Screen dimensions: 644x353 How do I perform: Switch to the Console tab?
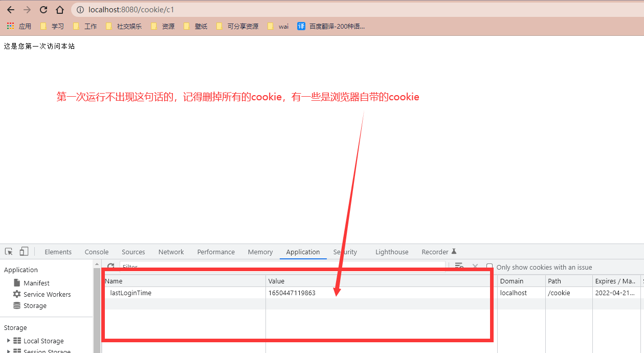click(97, 252)
